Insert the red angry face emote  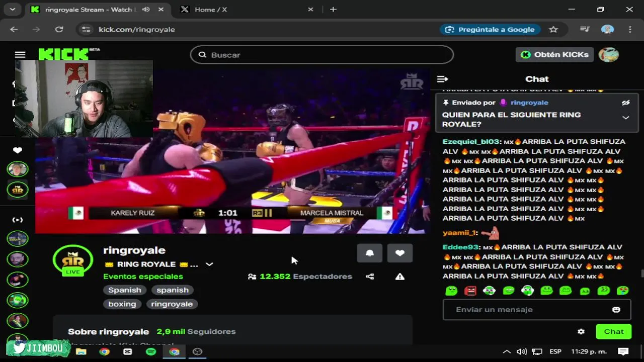pyautogui.click(x=470, y=291)
